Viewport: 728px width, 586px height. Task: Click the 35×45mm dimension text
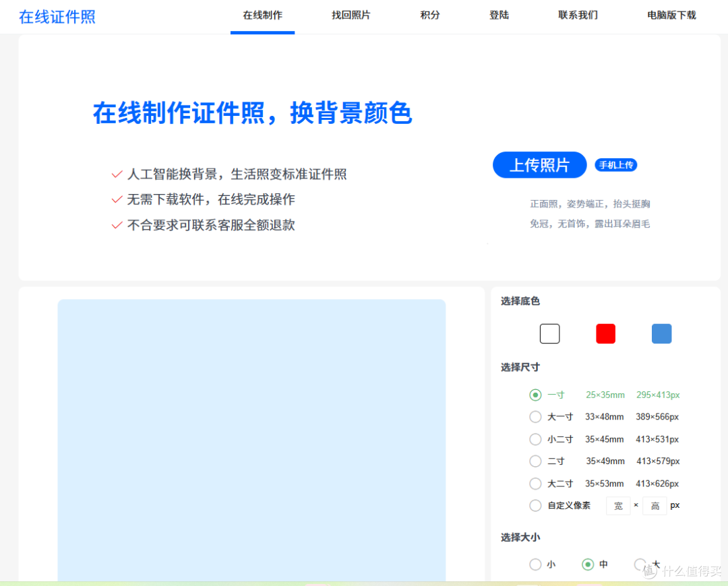[x=604, y=439]
